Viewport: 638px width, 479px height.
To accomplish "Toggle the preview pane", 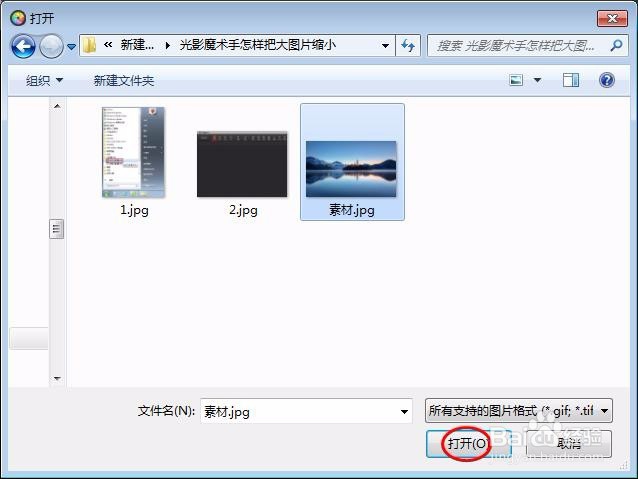I will pyautogui.click(x=571, y=80).
